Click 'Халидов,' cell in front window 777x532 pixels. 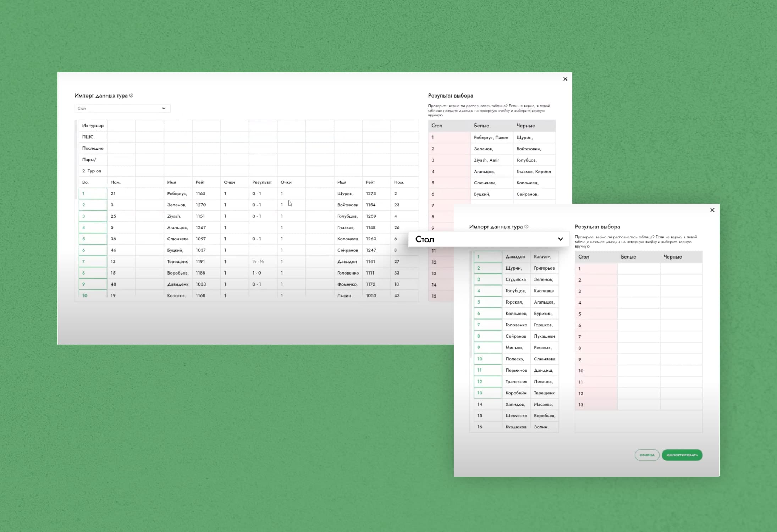tap(516, 404)
